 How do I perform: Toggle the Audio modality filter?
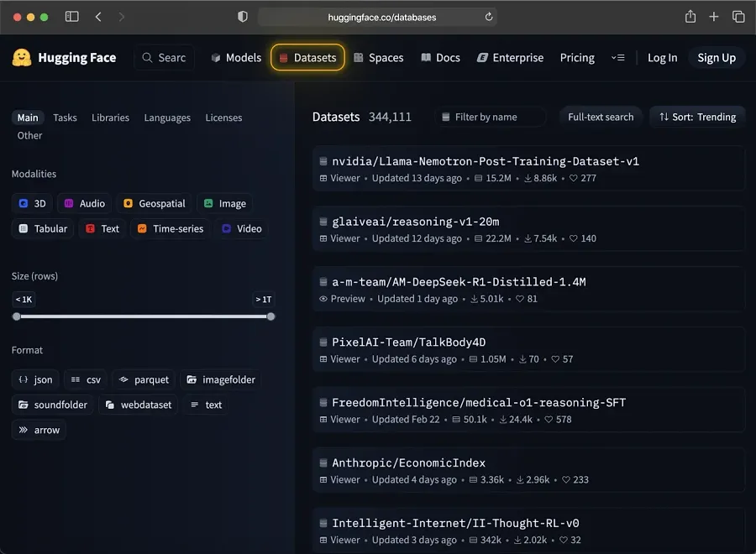(85, 203)
